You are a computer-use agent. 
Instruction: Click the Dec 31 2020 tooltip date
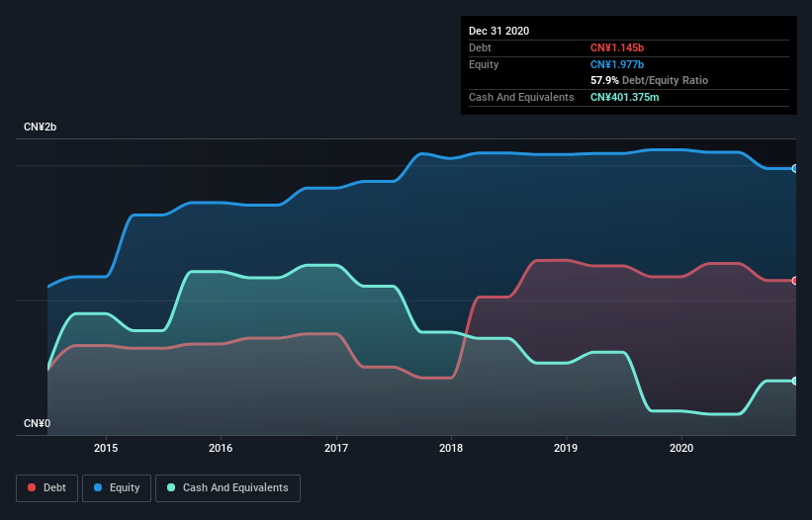pyautogui.click(x=498, y=31)
